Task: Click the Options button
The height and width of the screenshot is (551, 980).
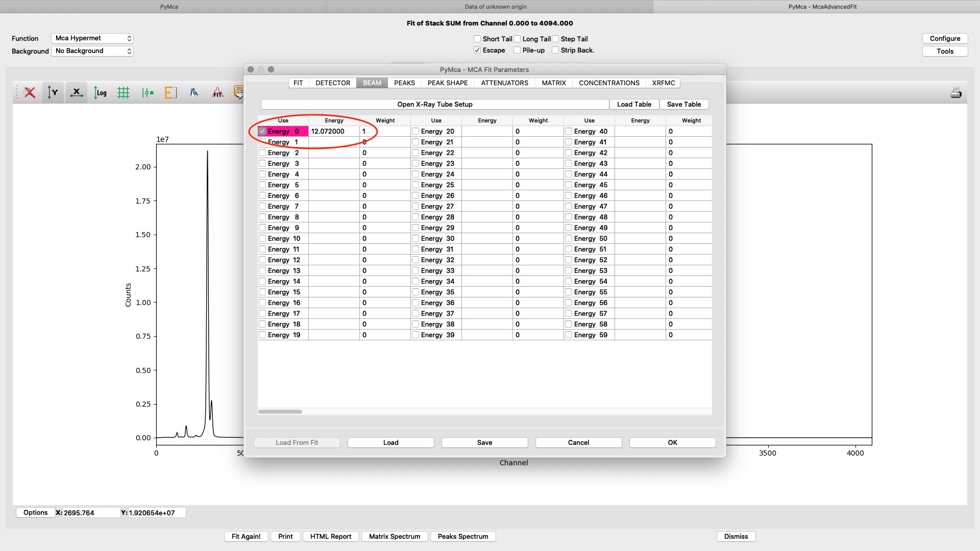Action: 36,512
